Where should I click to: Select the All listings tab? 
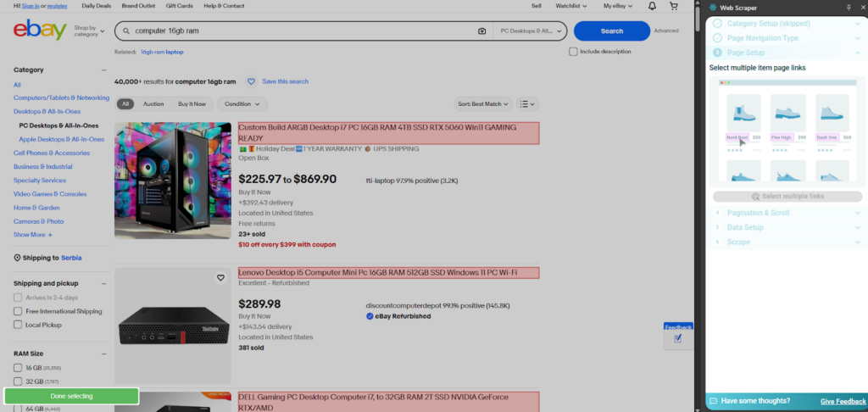pyautogui.click(x=125, y=104)
